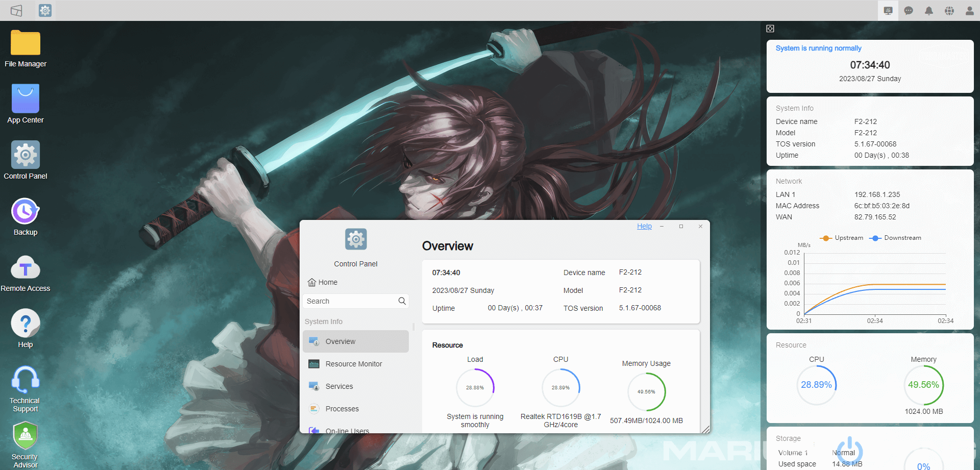Select Control Panel gear in top taskbar

click(45, 10)
